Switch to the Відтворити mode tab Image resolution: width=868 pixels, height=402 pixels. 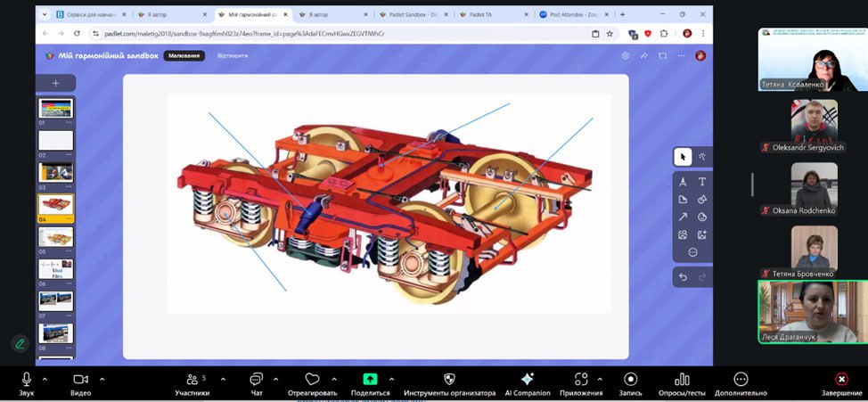tap(233, 55)
